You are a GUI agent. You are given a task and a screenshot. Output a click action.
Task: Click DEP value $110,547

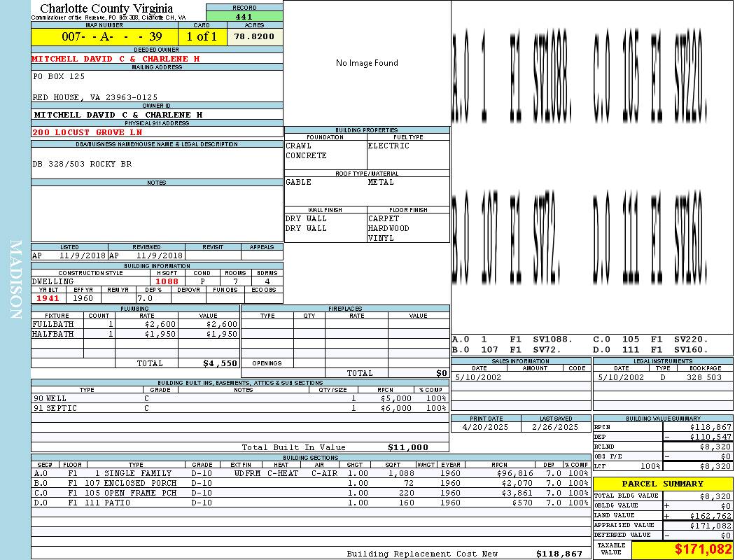710,437
